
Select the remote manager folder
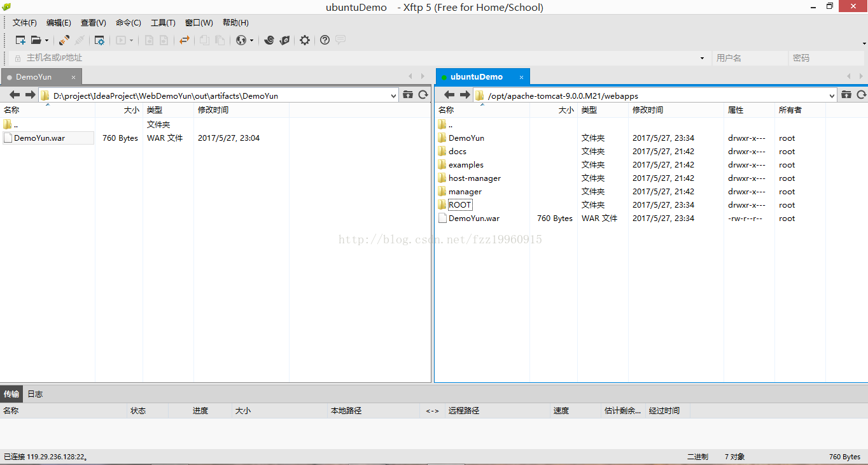(x=465, y=192)
